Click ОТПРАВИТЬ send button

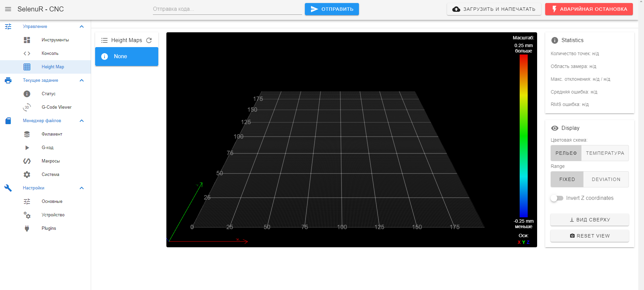tap(332, 9)
